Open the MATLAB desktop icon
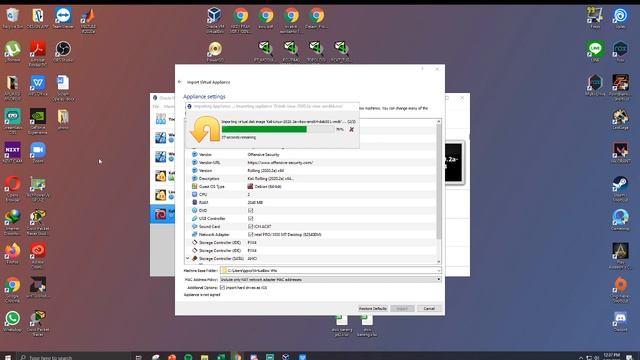The width and height of the screenshot is (640, 360). [89, 20]
